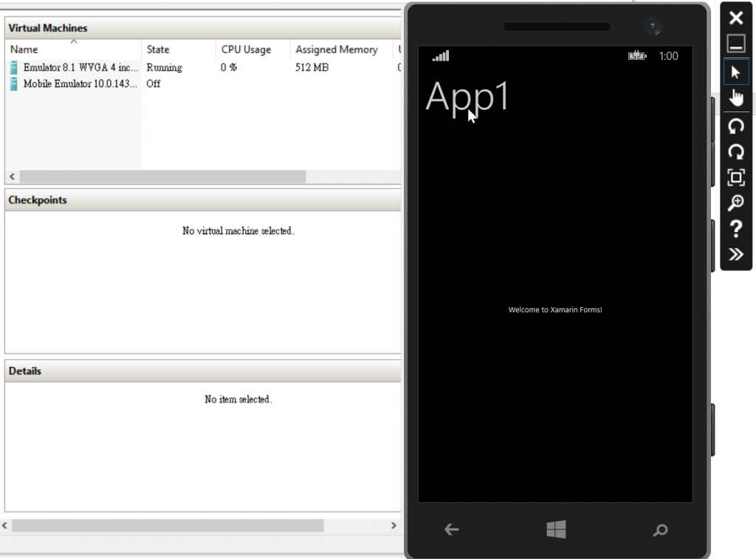Tap the signal strength indicator
This screenshot has width=756, height=559.
click(441, 56)
